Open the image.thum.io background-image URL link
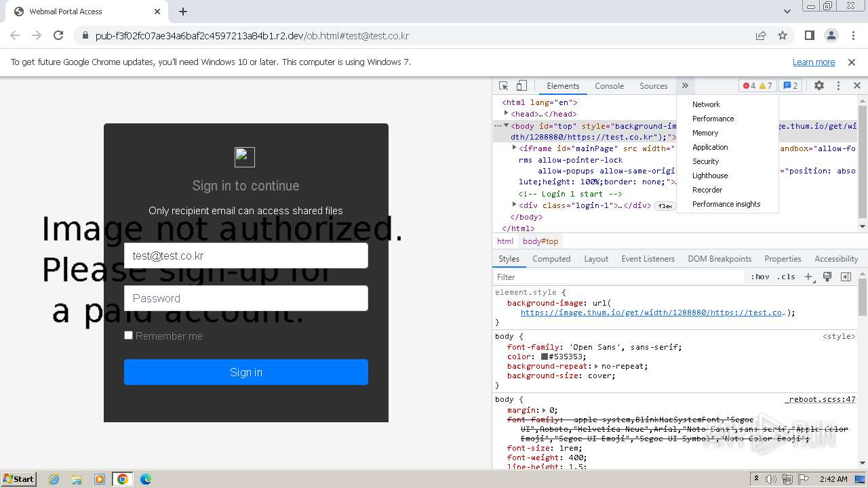Viewport: 868px width, 488px height. 652,312
